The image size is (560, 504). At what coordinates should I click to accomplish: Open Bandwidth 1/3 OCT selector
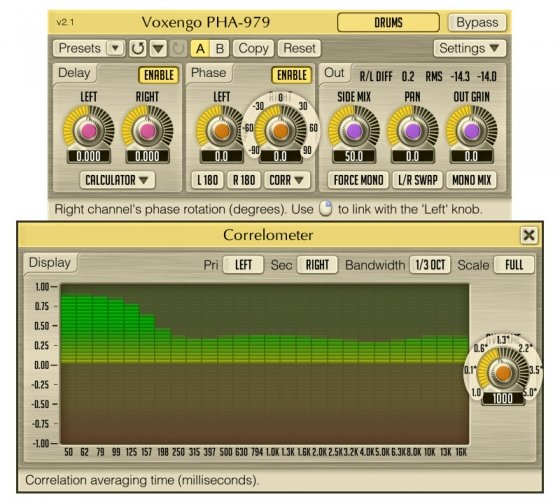coord(430,265)
